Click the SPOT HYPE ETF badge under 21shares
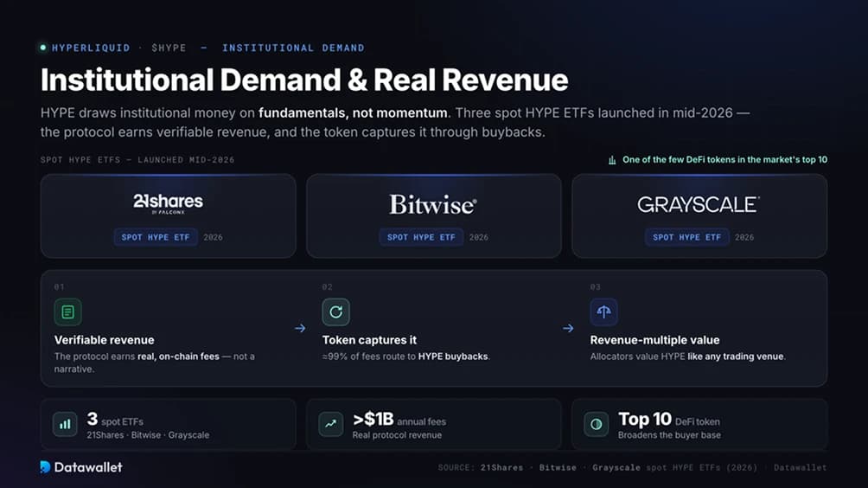The image size is (868, 488). [156, 237]
